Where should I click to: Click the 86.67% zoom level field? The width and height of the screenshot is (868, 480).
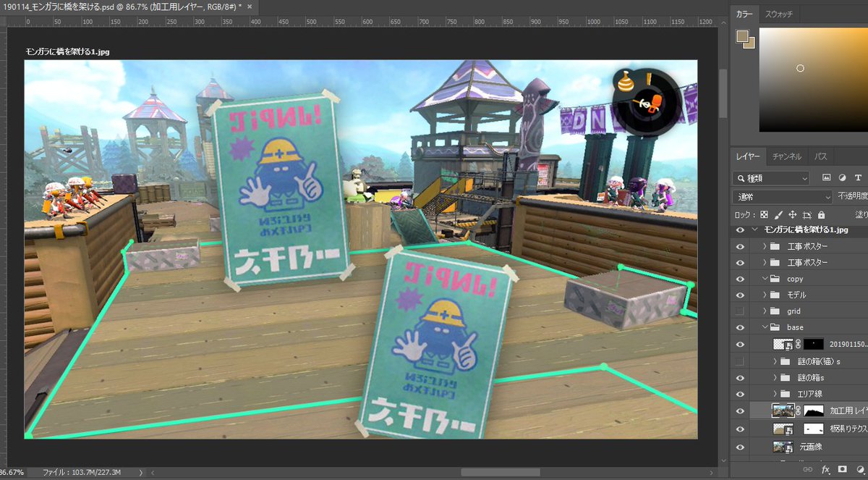pos(13,472)
